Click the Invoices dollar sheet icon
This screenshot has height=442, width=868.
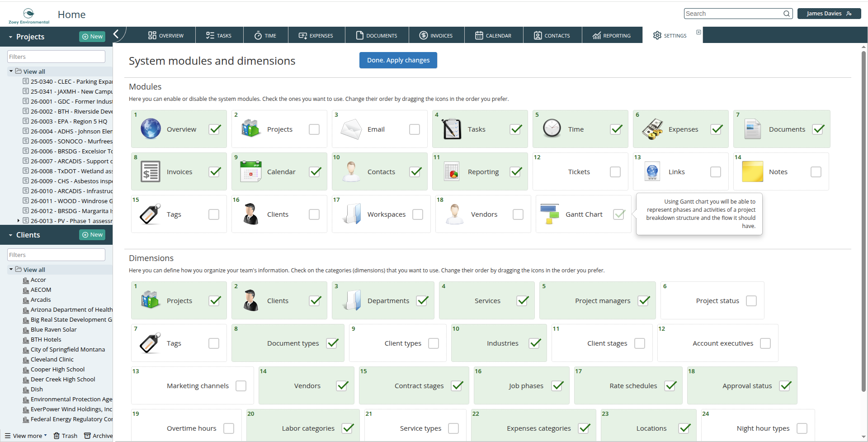[151, 171]
